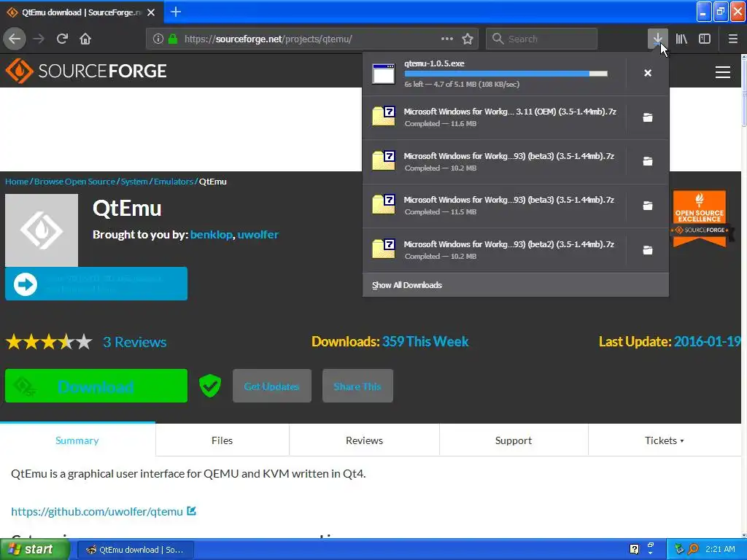Click the green Download button
The image size is (747, 560).
pos(96,386)
